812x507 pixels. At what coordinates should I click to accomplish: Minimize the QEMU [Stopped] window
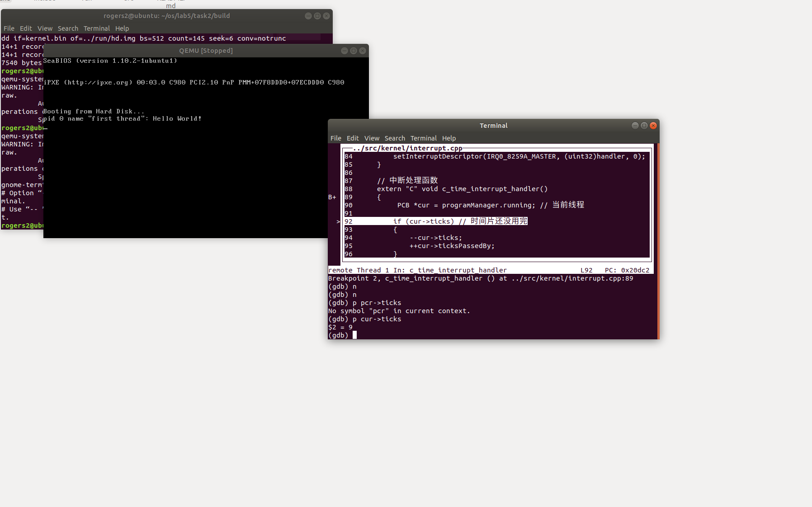click(x=344, y=51)
